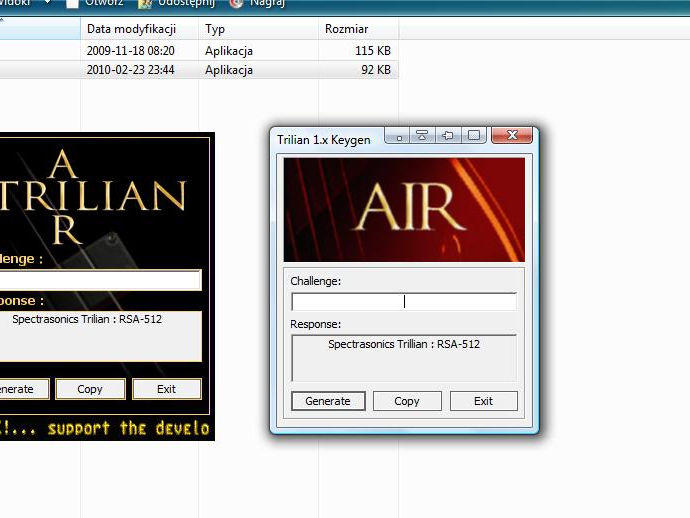This screenshot has width=690, height=518.
Task: Click Copy in the Trilian 1.x Keygen window
Action: [407, 401]
